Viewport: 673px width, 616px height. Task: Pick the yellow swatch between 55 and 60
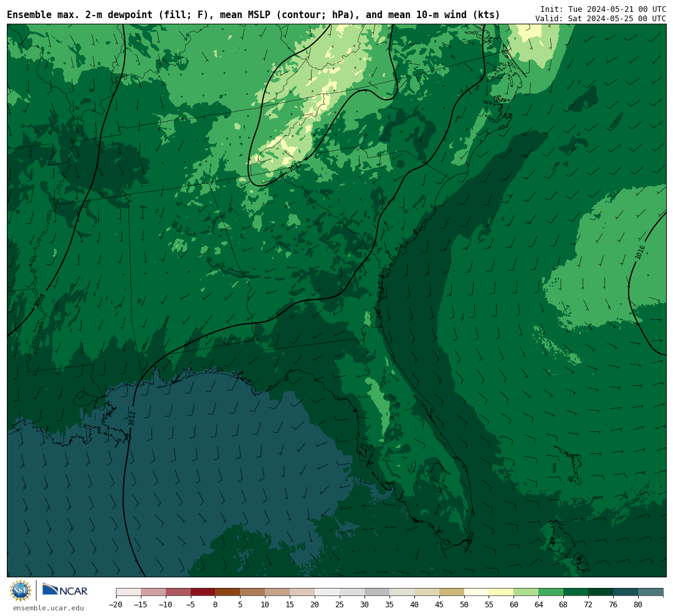[x=502, y=592]
